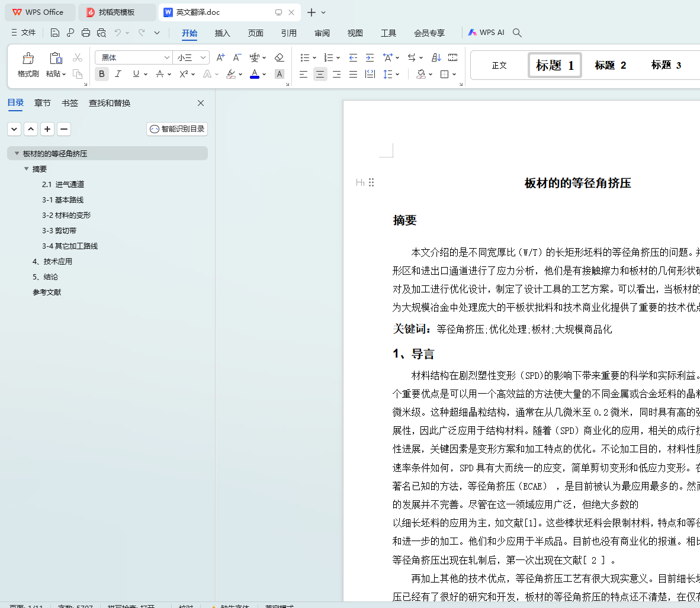Open the font name dropdown (黑体)
This screenshot has width=700, height=608.
click(167, 57)
